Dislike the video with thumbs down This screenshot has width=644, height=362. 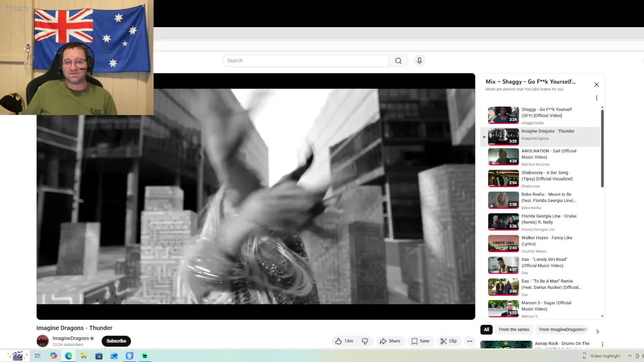[x=365, y=341]
